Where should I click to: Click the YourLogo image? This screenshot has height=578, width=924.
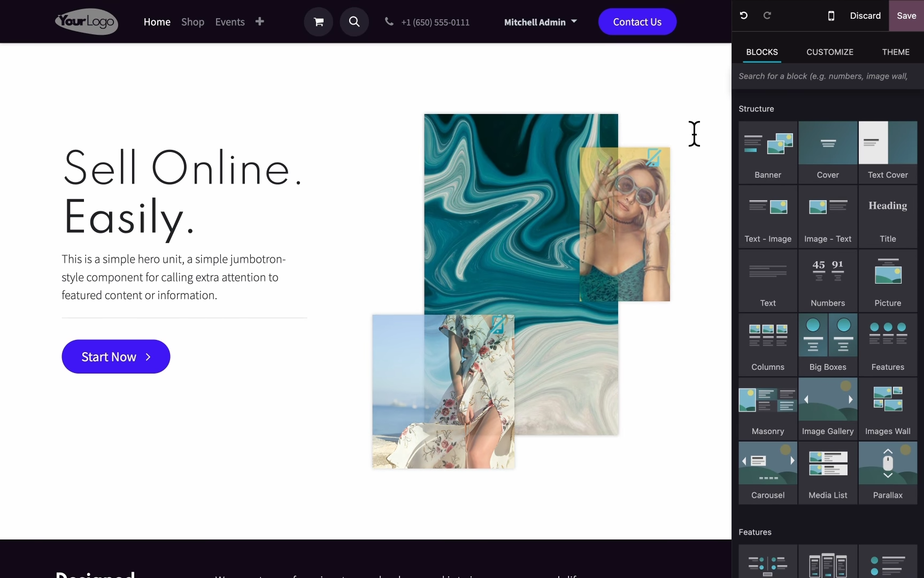pos(87,21)
